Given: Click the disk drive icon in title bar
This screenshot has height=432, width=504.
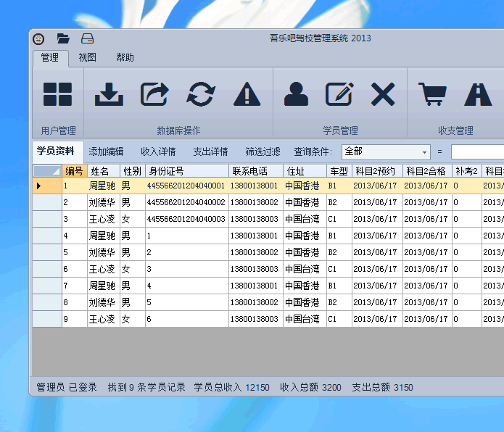Looking at the screenshot, I should 87,38.
